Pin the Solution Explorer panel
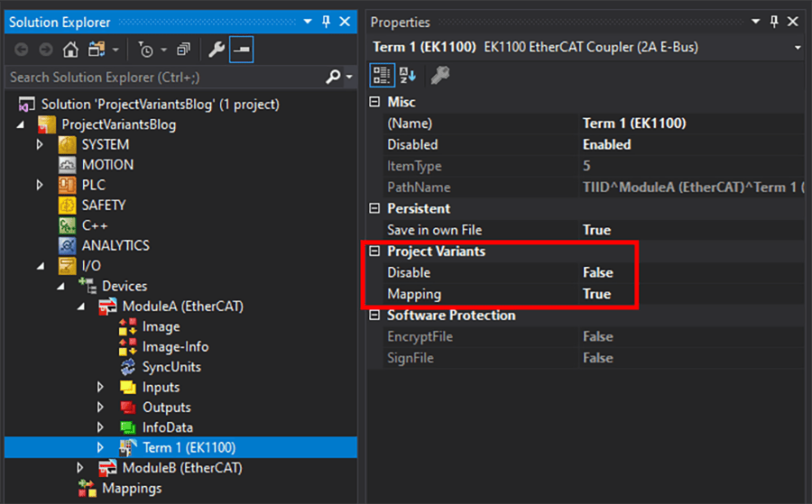The width and height of the screenshot is (812, 504). pyautogui.click(x=326, y=22)
